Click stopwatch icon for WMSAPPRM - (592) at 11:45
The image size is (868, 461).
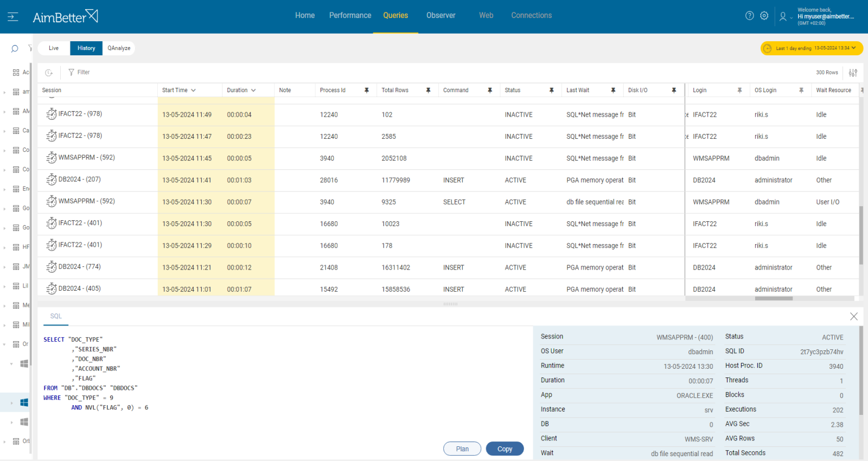pyautogui.click(x=52, y=158)
